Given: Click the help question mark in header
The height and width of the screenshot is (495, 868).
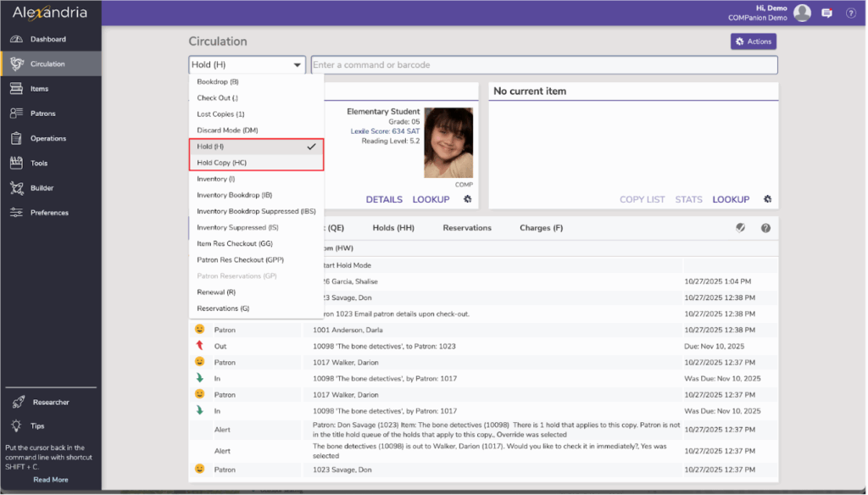Looking at the screenshot, I should point(850,13).
